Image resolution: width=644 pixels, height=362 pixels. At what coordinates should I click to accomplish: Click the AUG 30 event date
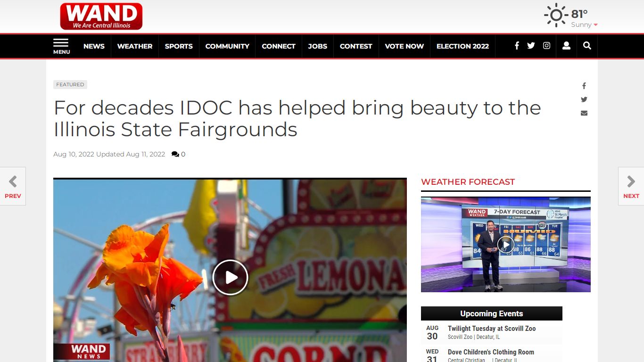(432, 333)
